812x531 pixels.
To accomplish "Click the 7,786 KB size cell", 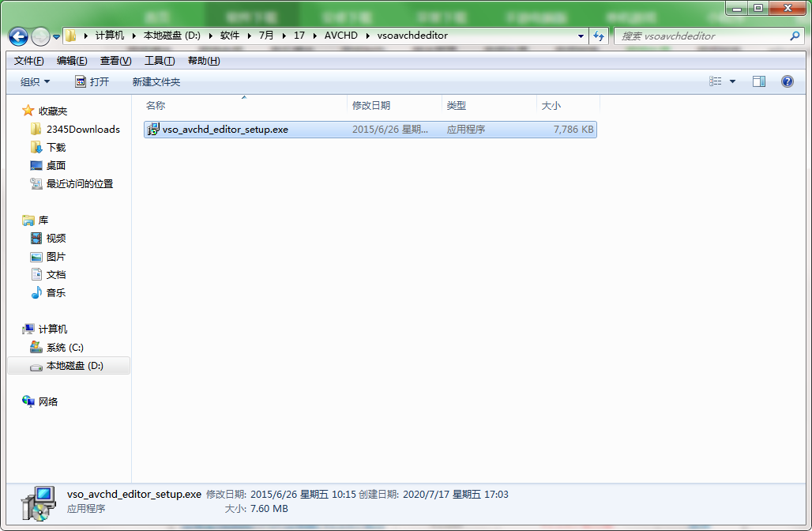I will click(573, 130).
